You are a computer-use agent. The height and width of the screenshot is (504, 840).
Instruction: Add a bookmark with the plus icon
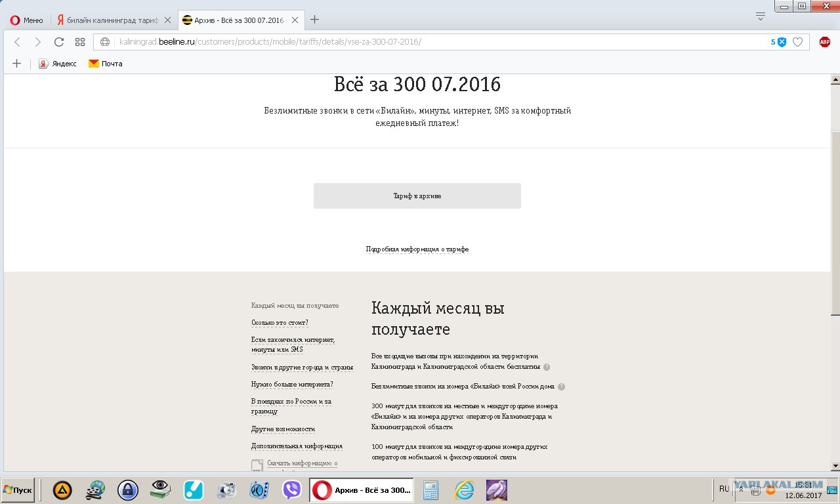pos(17,64)
